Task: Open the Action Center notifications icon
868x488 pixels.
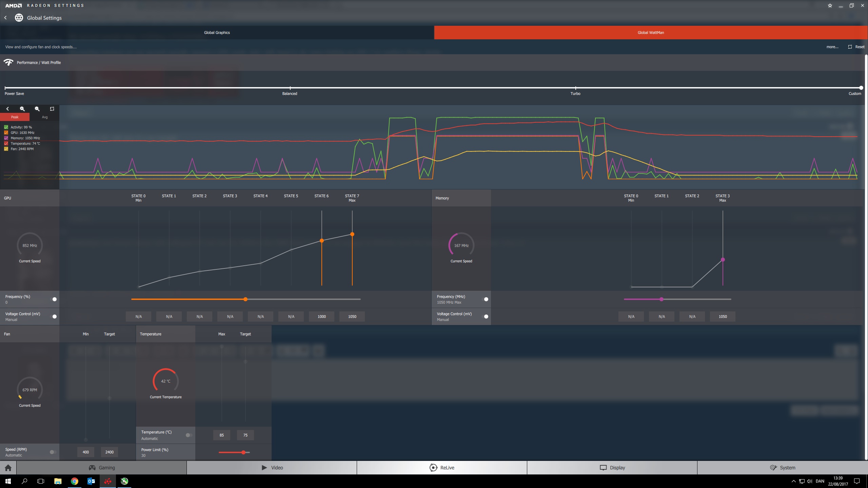Action: pos(857,481)
